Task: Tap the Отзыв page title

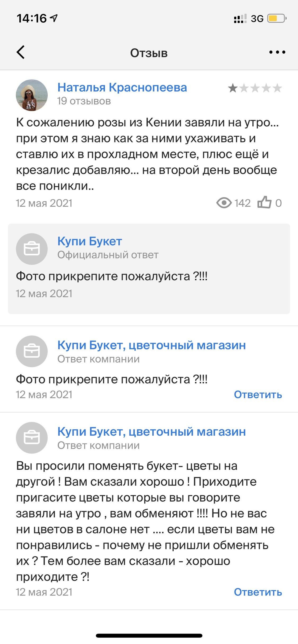Action: click(149, 53)
